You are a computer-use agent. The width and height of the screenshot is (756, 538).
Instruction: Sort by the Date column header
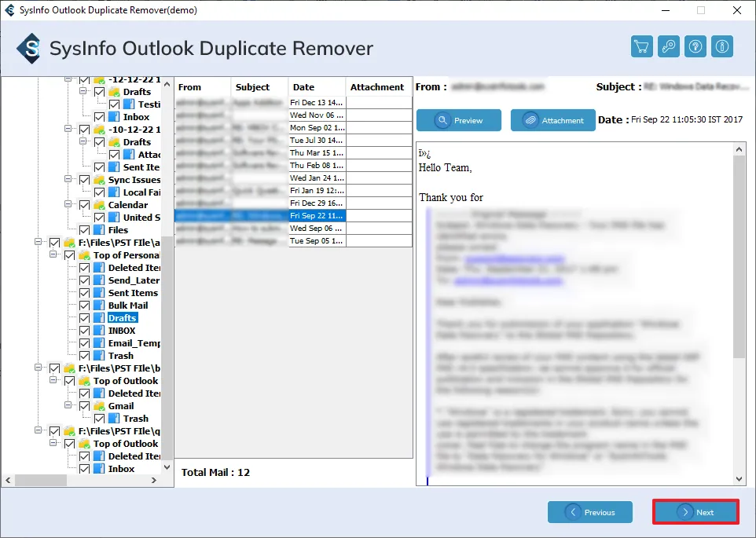[317, 87]
